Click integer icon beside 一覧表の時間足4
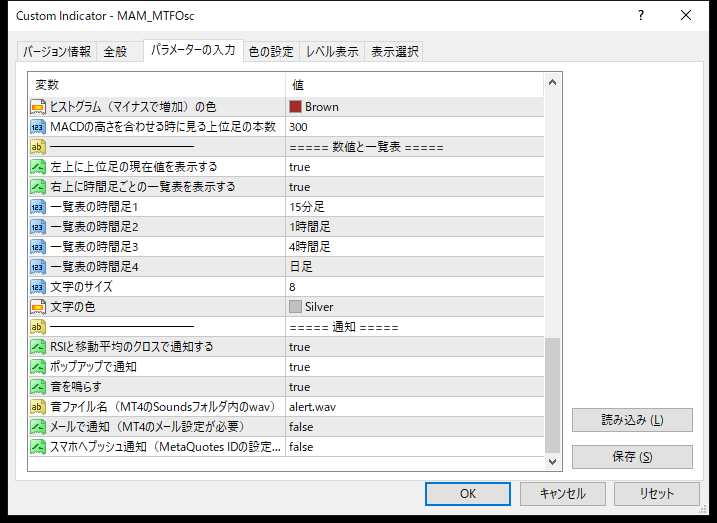 38,267
